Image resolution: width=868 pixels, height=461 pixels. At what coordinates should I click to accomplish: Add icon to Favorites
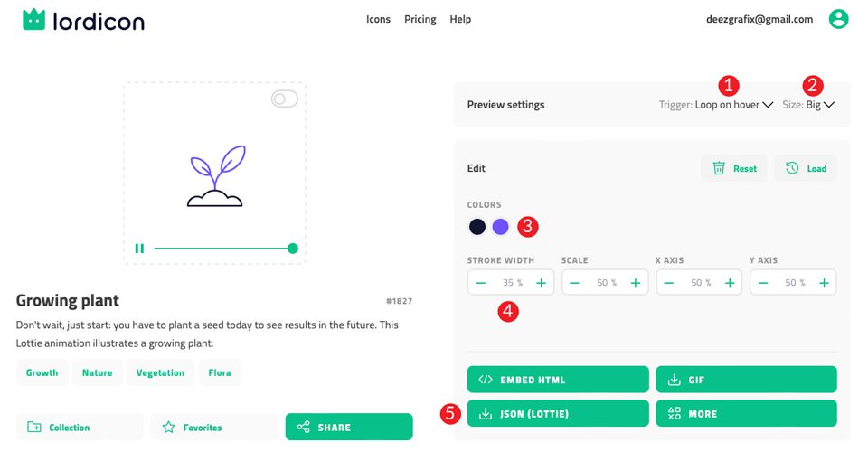(x=214, y=427)
